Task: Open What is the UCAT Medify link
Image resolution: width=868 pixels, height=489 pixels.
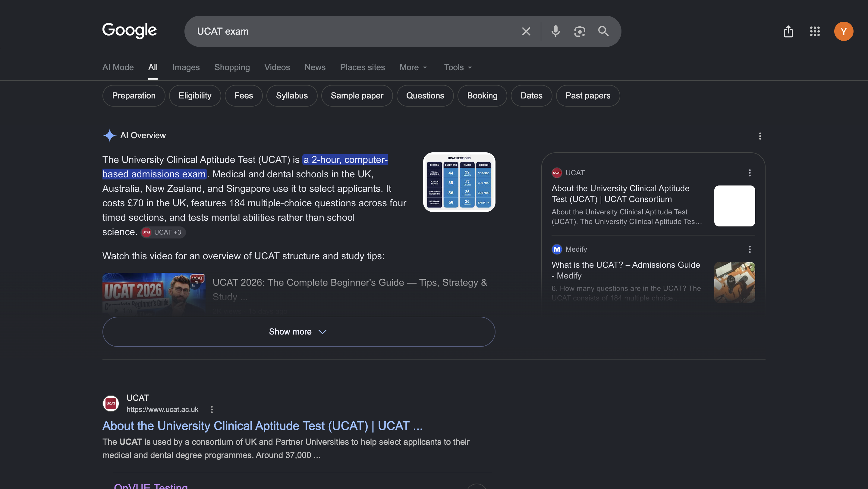Action: pyautogui.click(x=626, y=270)
